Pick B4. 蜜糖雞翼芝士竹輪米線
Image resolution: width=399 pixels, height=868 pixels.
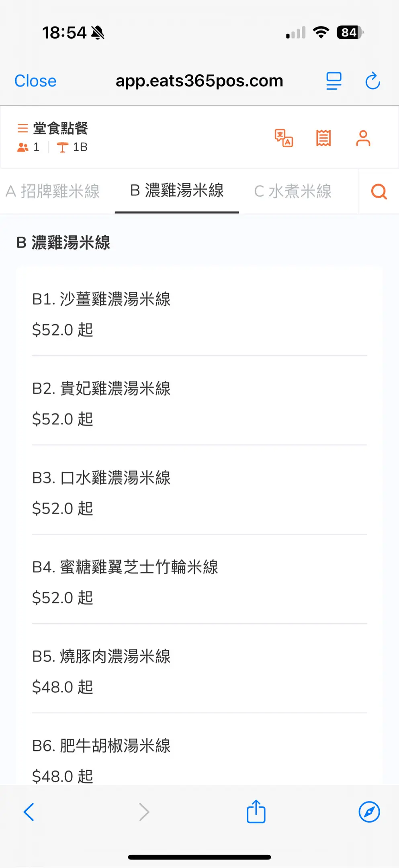pyautogui.click(x=125, y=567)
